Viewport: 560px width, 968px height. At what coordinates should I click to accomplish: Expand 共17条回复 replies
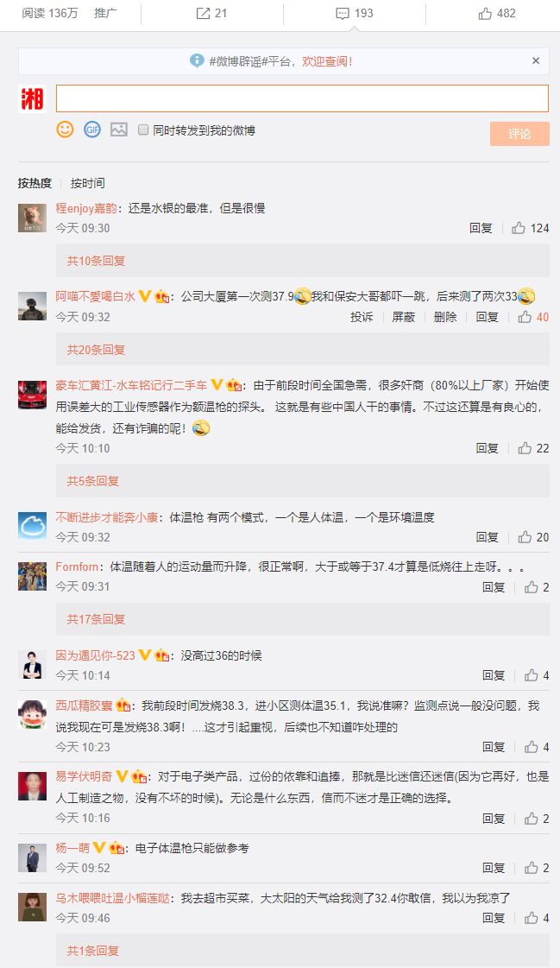[x=96, y=618]
